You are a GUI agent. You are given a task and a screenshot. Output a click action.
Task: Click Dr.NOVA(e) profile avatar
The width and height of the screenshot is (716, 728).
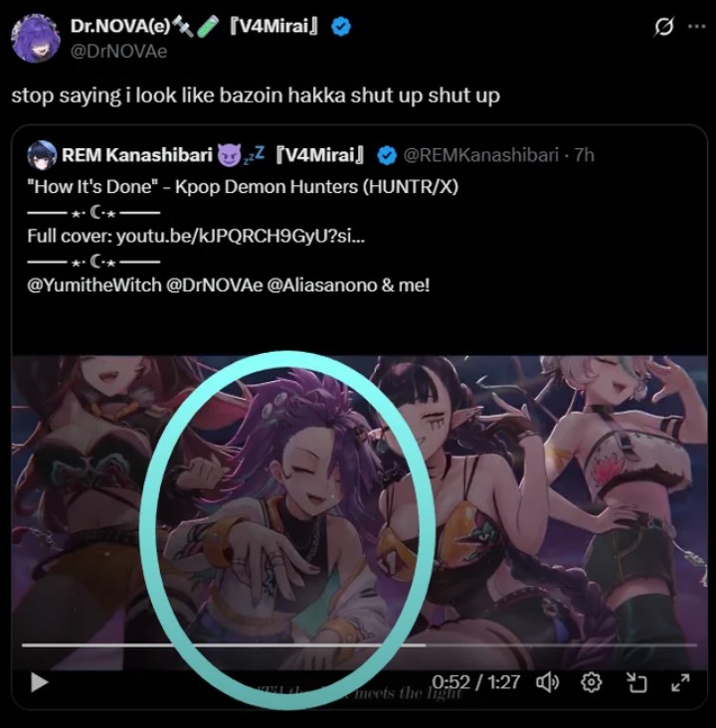click(36, 38)
